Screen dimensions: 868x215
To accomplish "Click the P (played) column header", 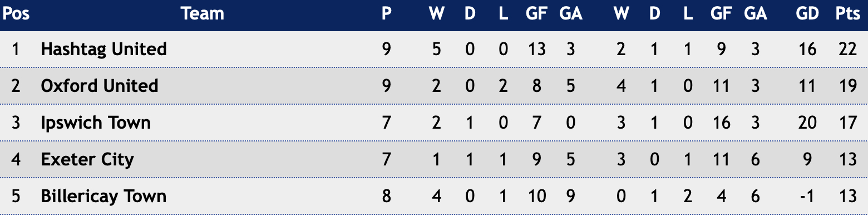I will point(387,14).
